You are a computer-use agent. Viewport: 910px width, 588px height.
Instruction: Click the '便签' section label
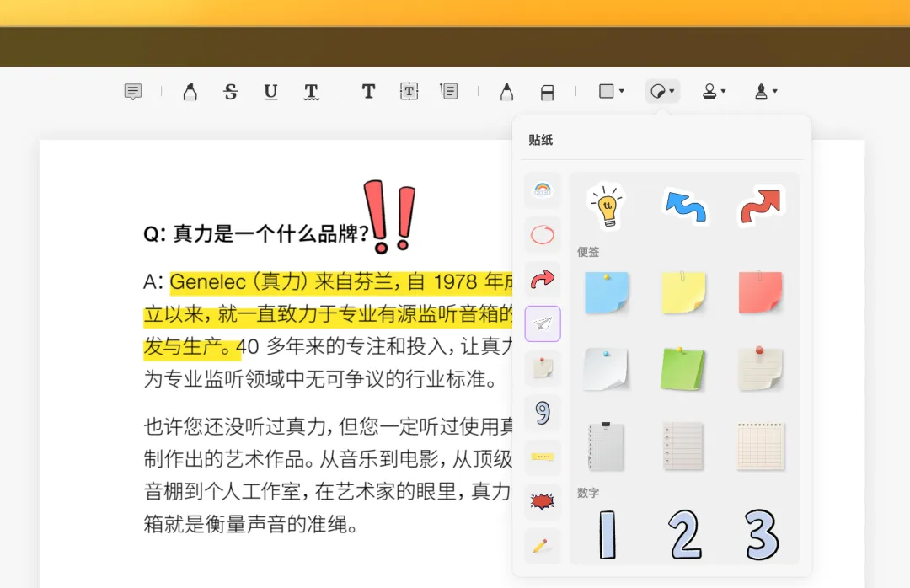588,252
